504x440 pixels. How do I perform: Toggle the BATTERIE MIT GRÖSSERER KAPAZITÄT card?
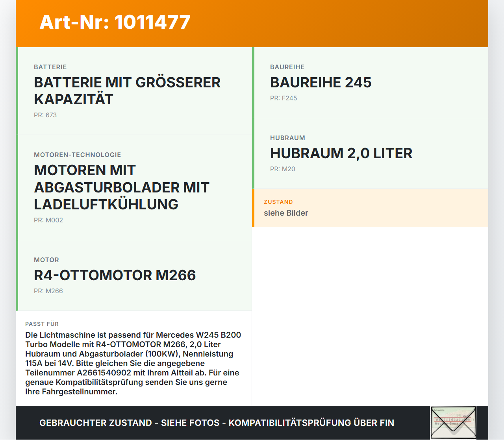134,91
